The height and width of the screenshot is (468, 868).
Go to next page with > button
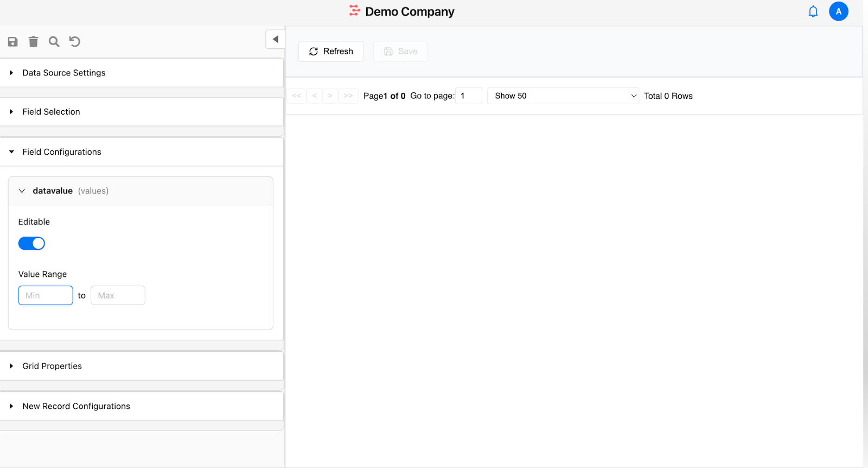click(x=330, y=96)
